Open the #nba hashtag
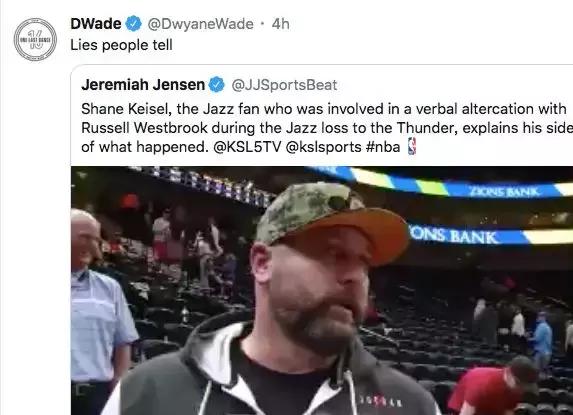The image size is (573, 415). [x=383, y=147]
